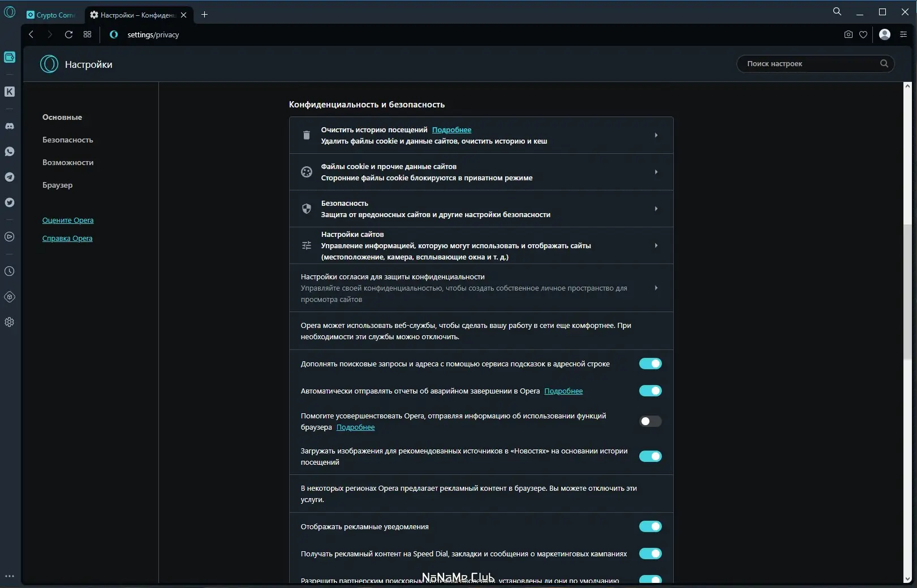Open Twitter sidebar panel

[10, 202]
